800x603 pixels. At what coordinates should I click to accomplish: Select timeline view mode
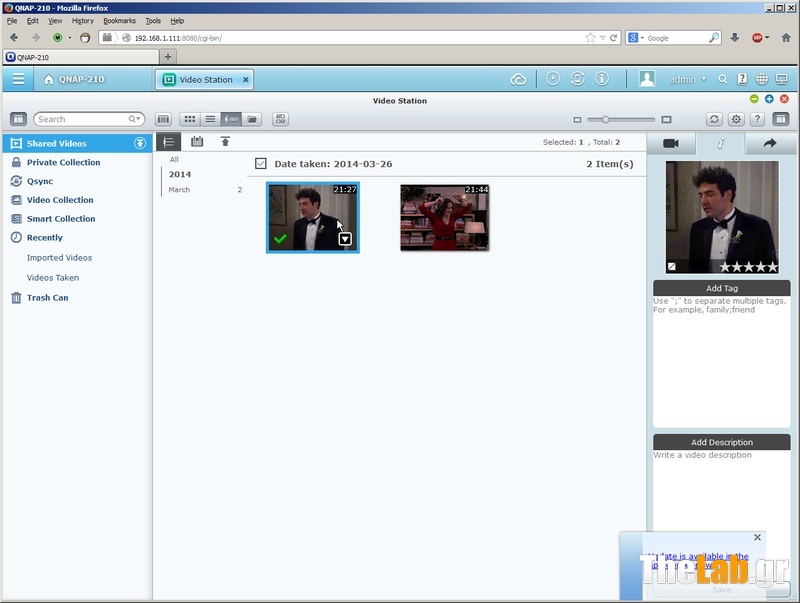[231, 119]
